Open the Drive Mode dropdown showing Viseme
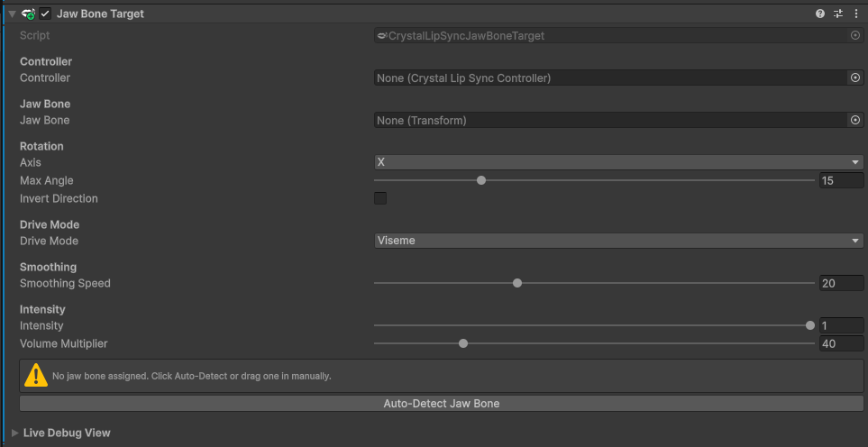868x447 pixels. (x=618, y=241)
